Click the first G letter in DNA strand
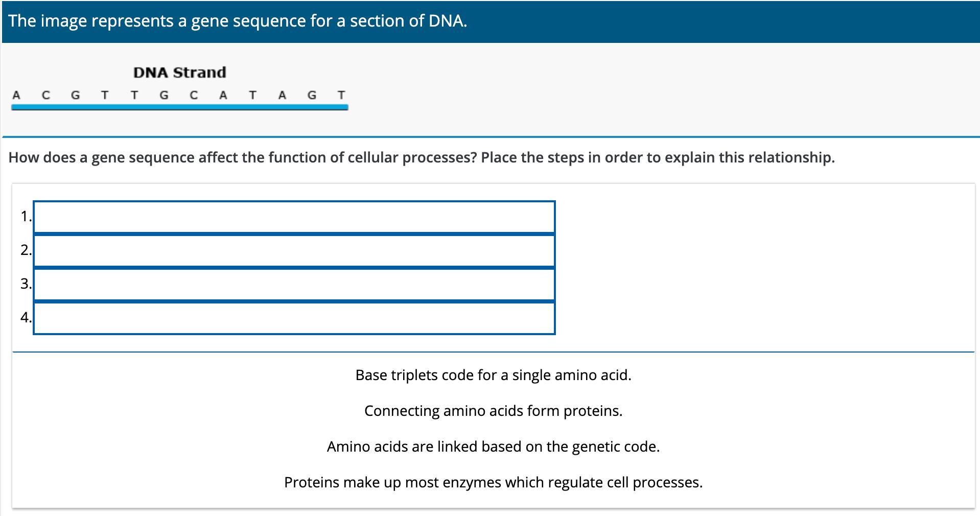The height and width of the screenshot is (516, 980). 76,95
